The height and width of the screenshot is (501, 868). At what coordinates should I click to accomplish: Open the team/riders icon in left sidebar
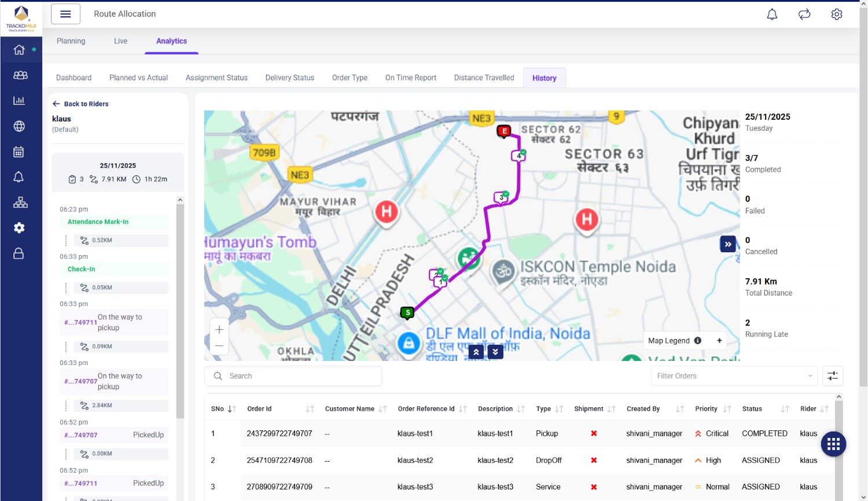tap(20, 75)
